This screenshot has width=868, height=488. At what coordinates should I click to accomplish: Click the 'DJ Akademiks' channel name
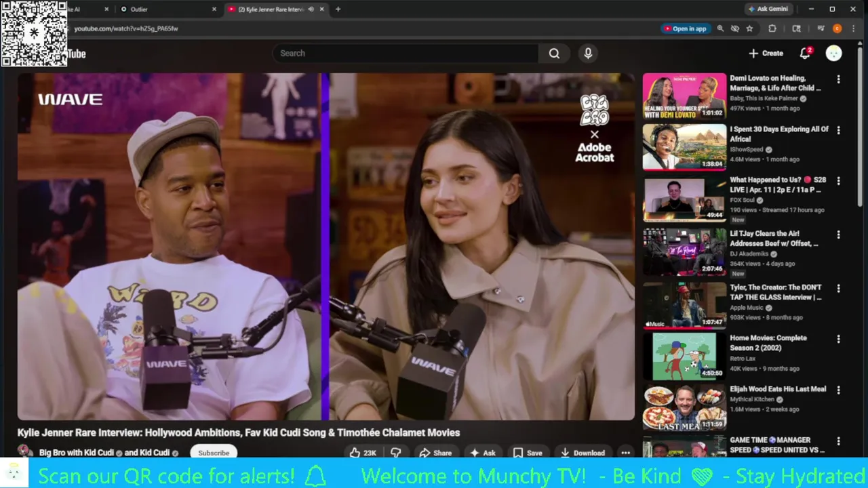pos(749,254)
